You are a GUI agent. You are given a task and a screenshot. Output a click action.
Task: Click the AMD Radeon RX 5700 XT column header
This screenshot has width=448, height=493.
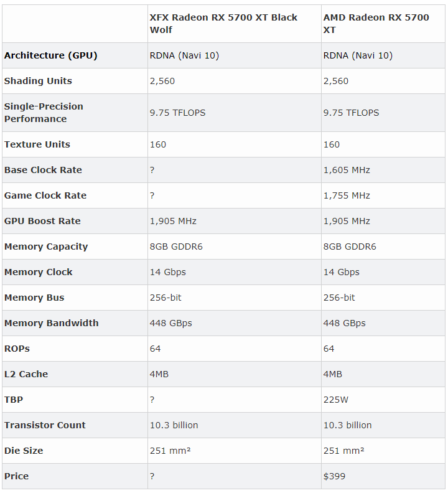click(x=376, y=24)
